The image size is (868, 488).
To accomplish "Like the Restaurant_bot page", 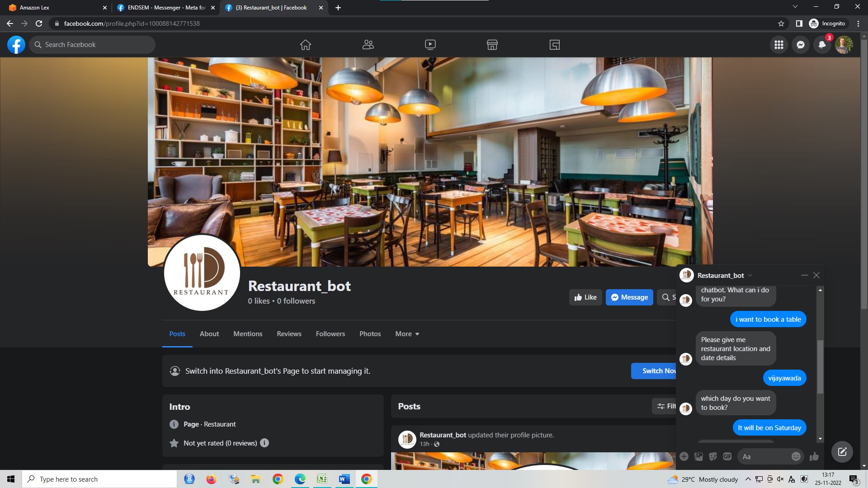I will [585, 297].
